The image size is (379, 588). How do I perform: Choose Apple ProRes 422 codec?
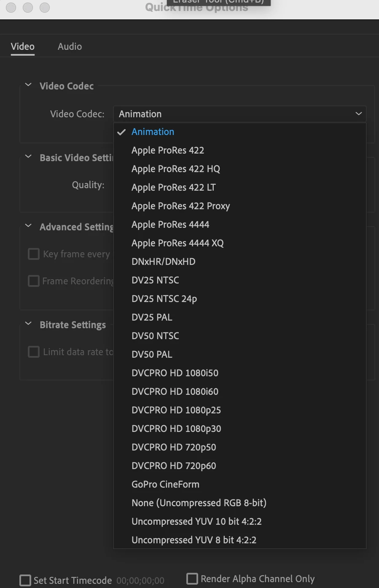pos(239,150)
